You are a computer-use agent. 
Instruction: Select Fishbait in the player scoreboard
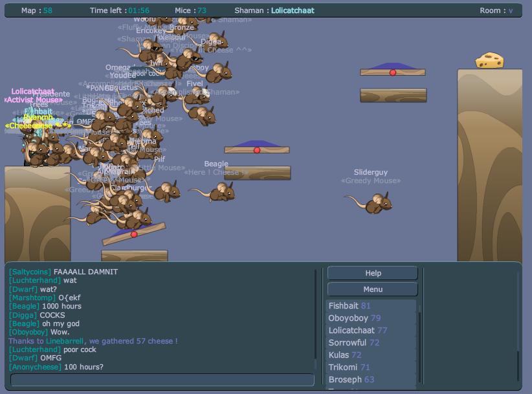click(x=344, y=306)
